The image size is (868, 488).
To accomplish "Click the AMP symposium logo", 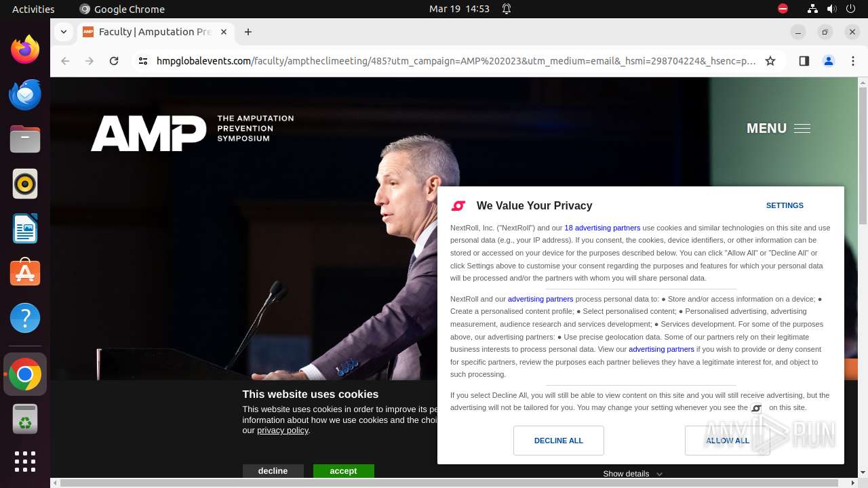I will pos(193,132).
